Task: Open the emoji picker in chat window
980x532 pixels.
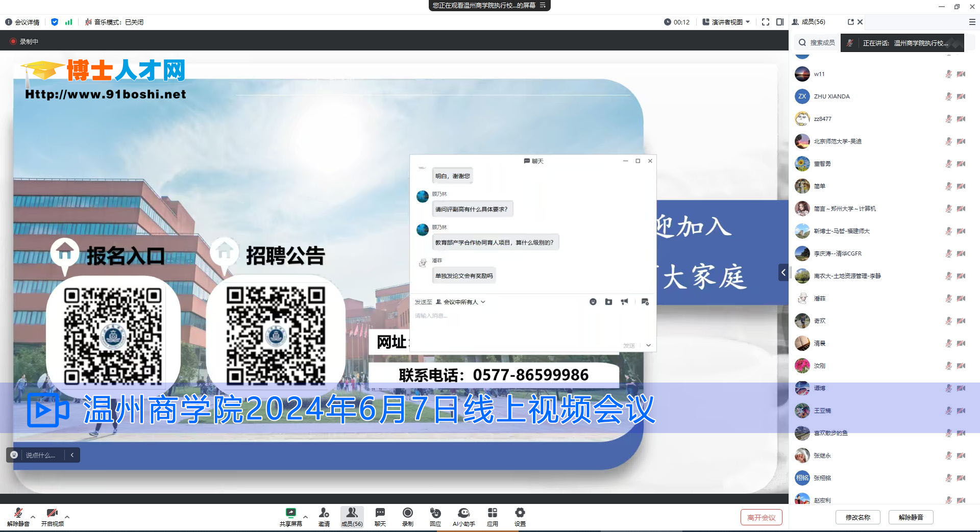Action: [593, 302]
